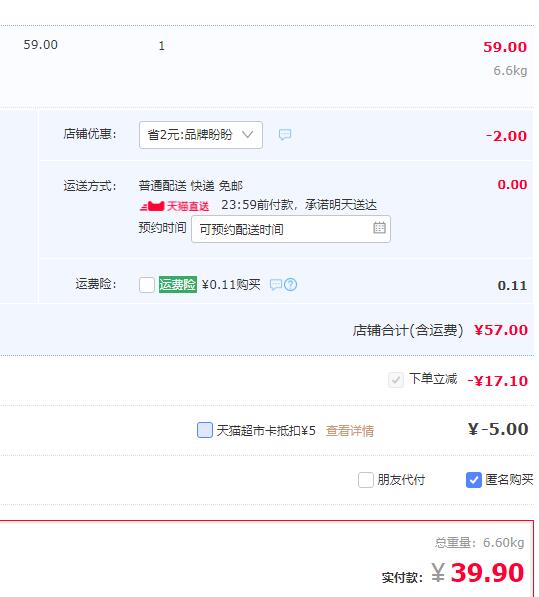
Task: Check the 天猫超市卡抵扣¥5 checkbox
Action: pos(205,430)
